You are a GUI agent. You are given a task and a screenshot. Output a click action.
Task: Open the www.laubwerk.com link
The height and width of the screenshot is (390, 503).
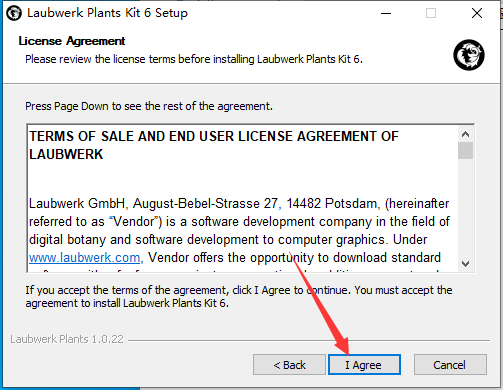(x=84, y=258)
